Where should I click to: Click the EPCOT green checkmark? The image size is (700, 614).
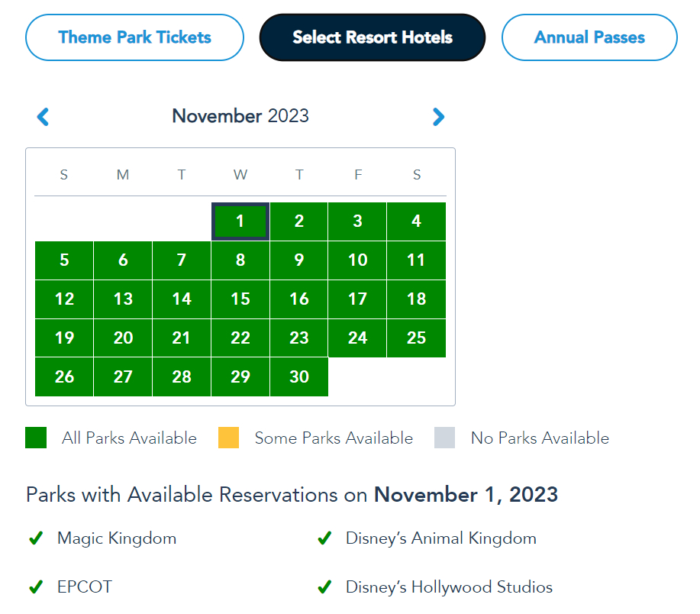tap(35, 587)
